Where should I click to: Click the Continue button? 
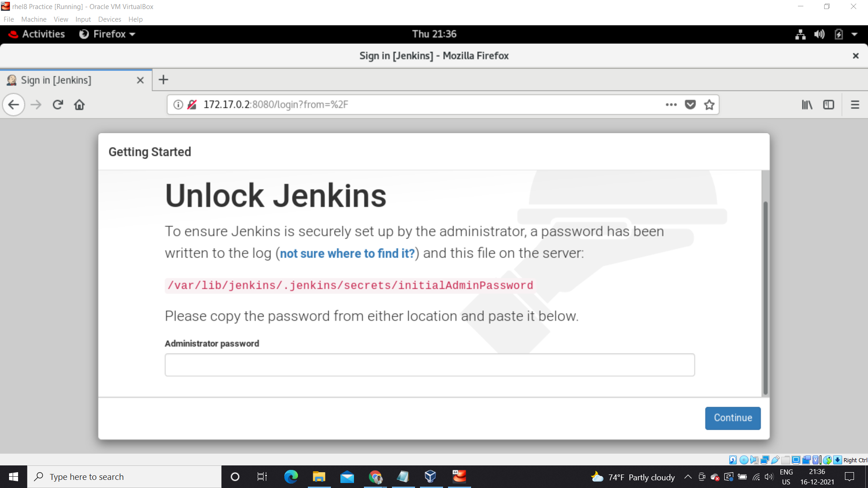[732, 418]
